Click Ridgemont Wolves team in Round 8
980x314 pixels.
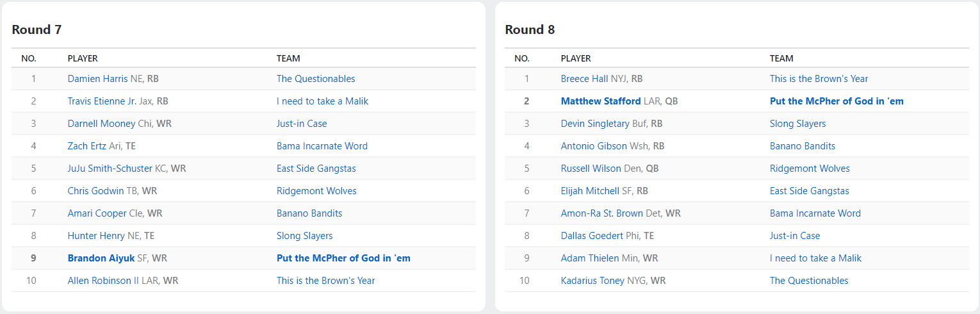click(x=810, y=169)
